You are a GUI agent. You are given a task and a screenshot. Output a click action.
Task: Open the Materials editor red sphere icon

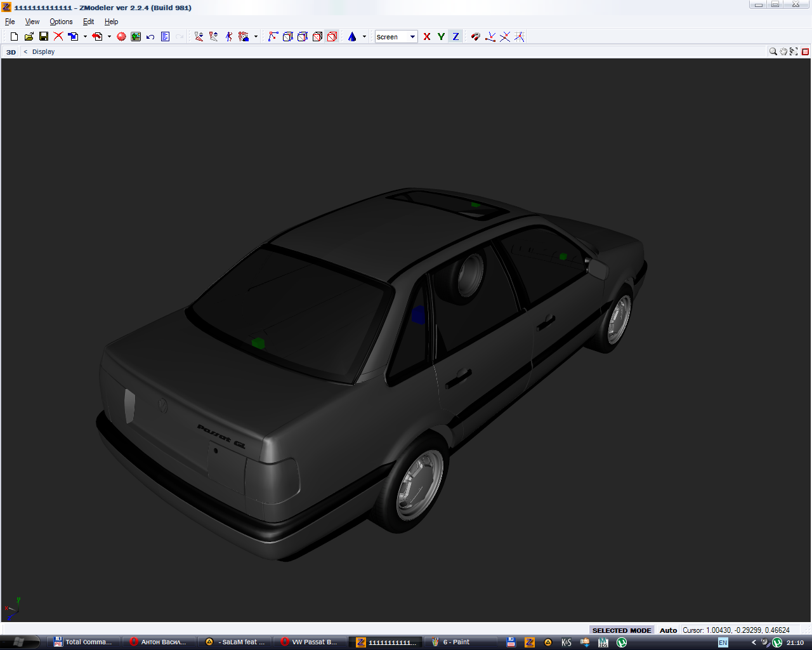tap(121, 37)
